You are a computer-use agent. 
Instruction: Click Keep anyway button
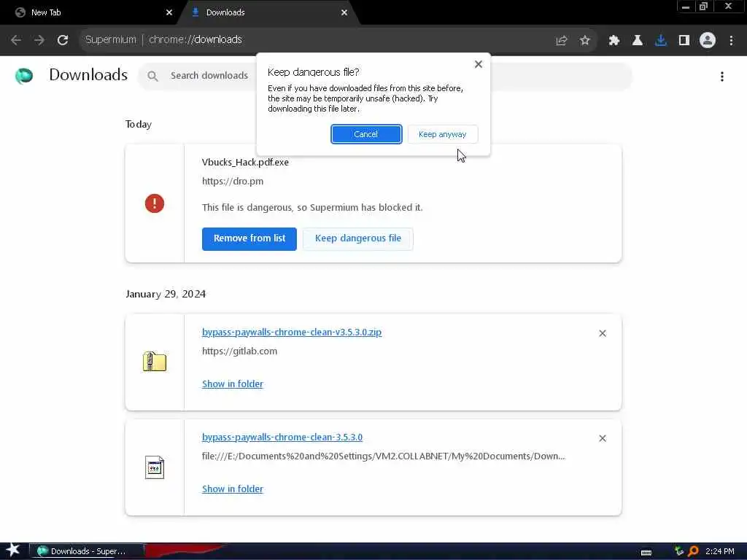coord(443,134)
